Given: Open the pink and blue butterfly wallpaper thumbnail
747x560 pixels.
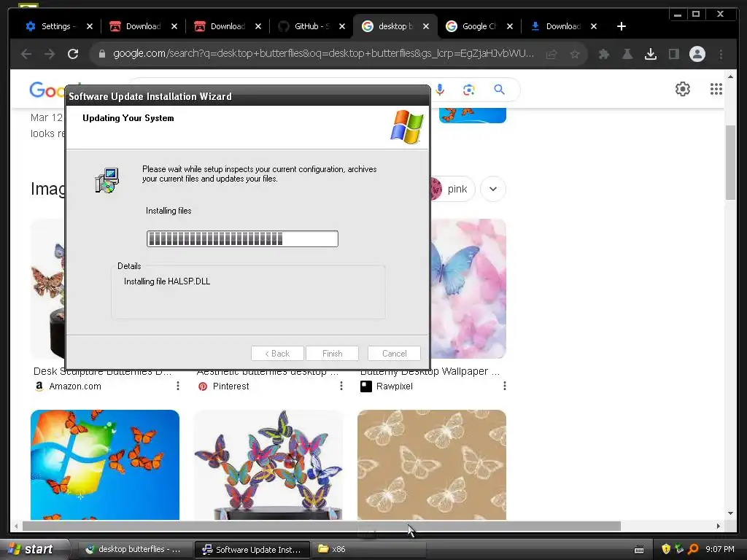Looking at the screenshot, I should [x=468, y=289].
